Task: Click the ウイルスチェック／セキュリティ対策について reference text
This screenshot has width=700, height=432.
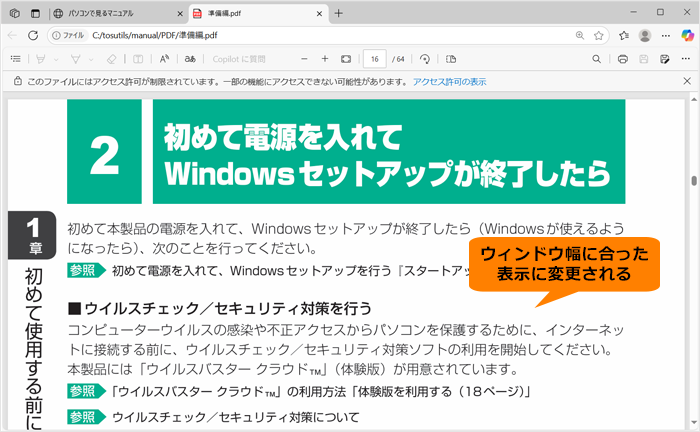Action: click(x=236, y=417)
